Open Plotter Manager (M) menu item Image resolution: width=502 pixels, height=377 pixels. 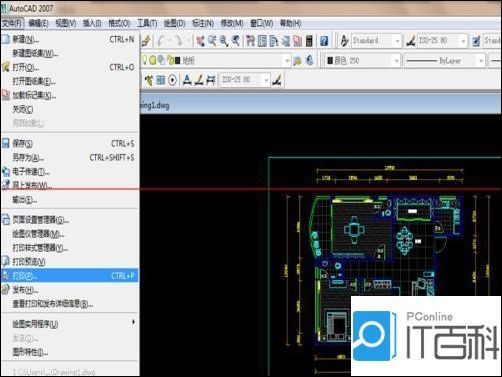70,234
